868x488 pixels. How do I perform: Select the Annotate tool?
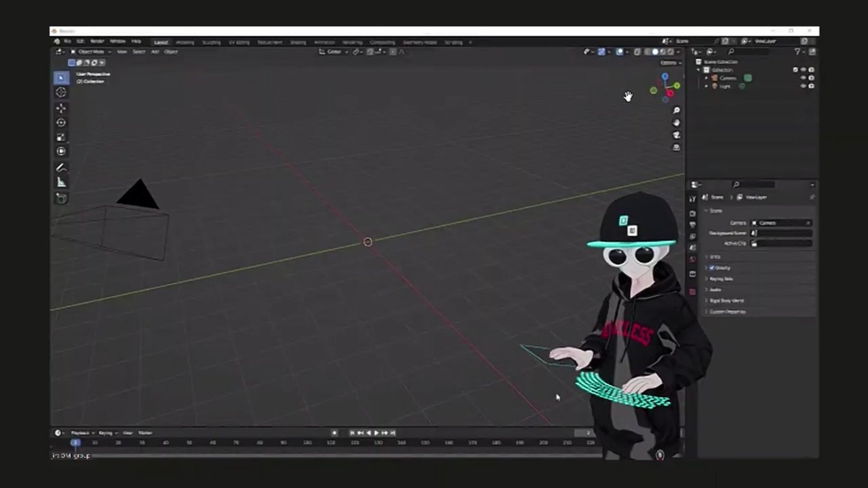[x=61, y=167]
